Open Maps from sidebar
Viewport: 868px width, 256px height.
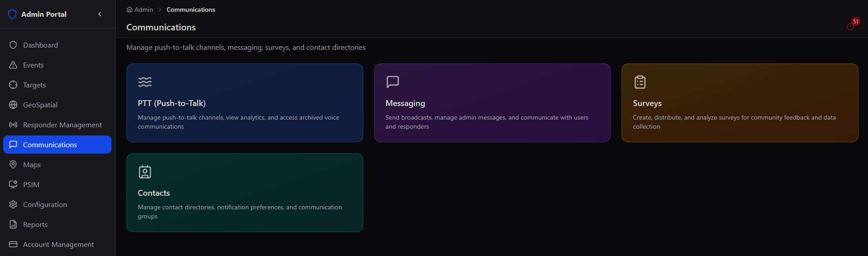[32, 164]
